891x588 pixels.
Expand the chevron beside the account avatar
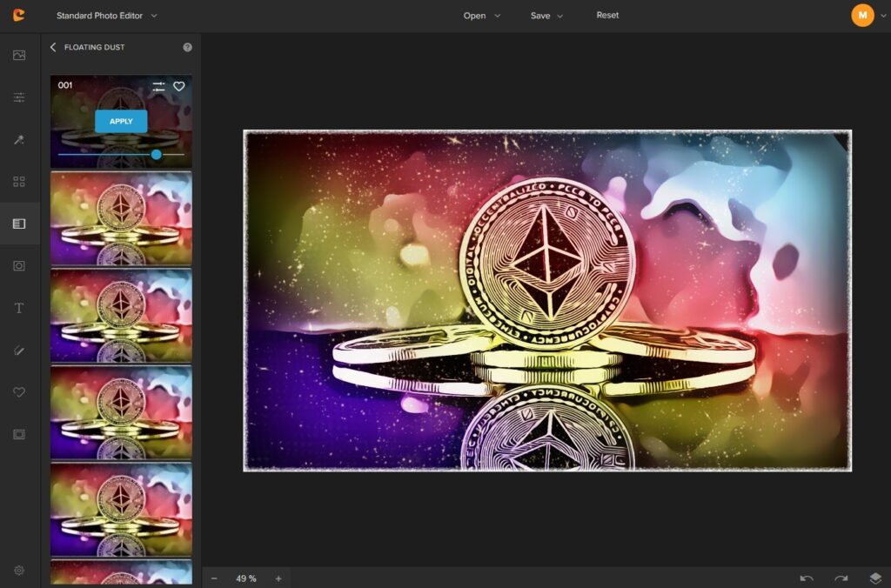pos(883,16)
